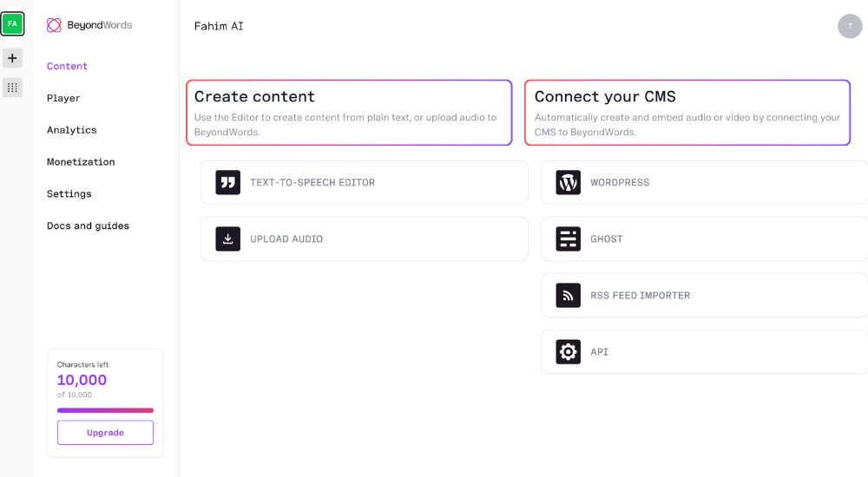Open the API integration option
Screen dimensions: 868x477
[704, 351]
